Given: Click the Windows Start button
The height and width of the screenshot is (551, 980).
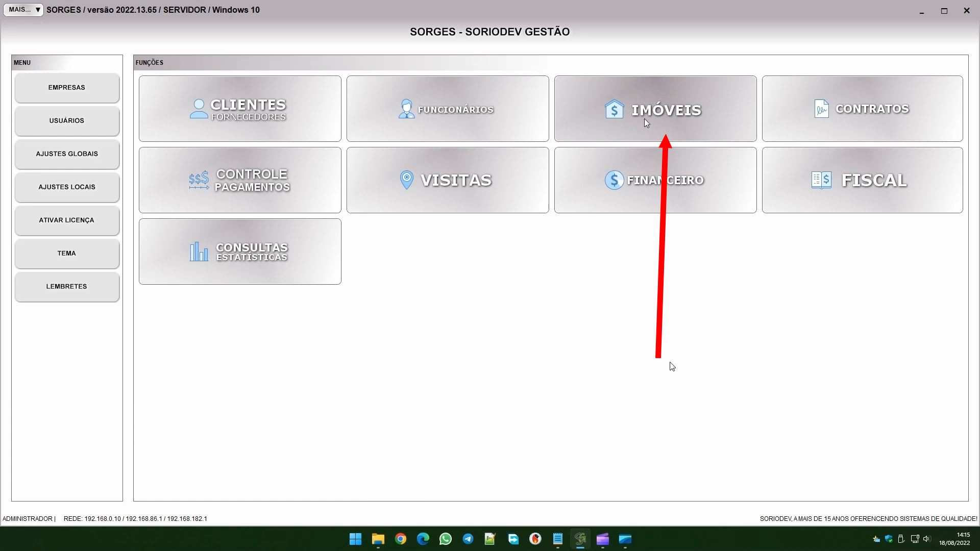Looking at the screenshot, I should 355,539.
